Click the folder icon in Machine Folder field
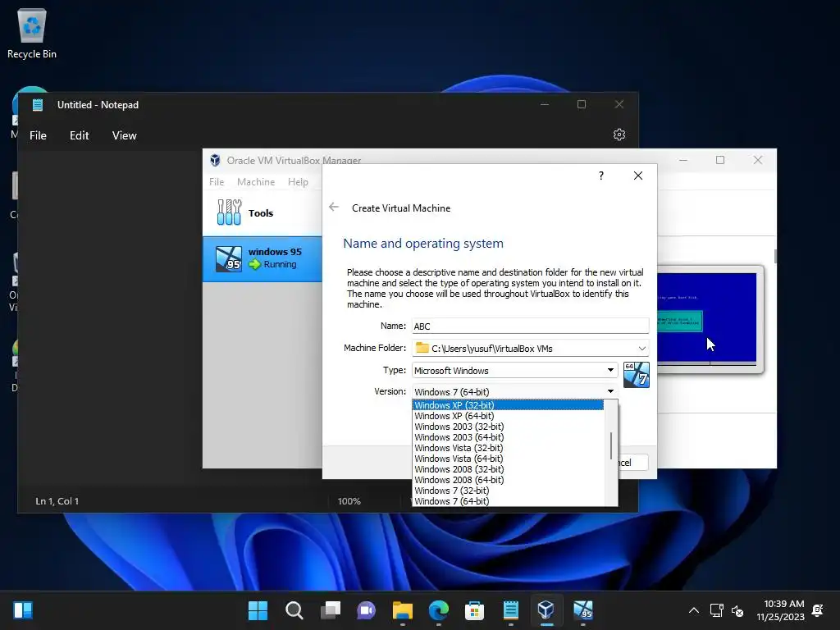The width and height of the screenshot is (840, 630). click(422, 348)
